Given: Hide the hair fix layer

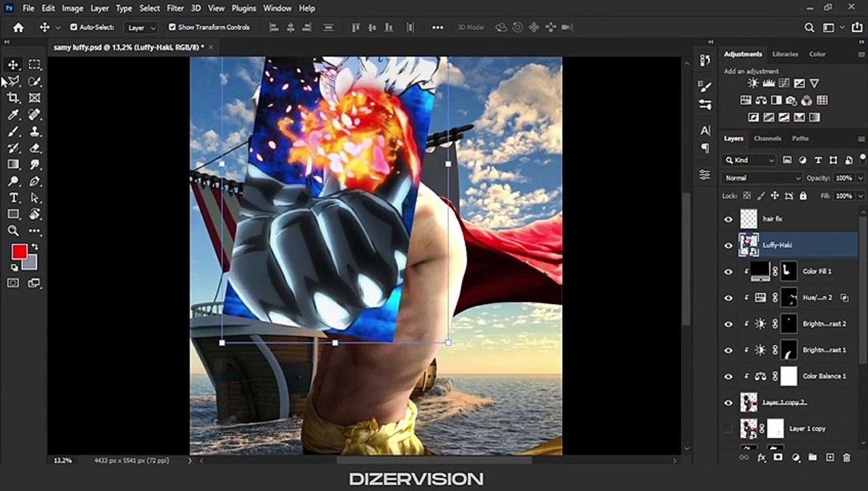Looking at the screenshot, I should (728, 219).
